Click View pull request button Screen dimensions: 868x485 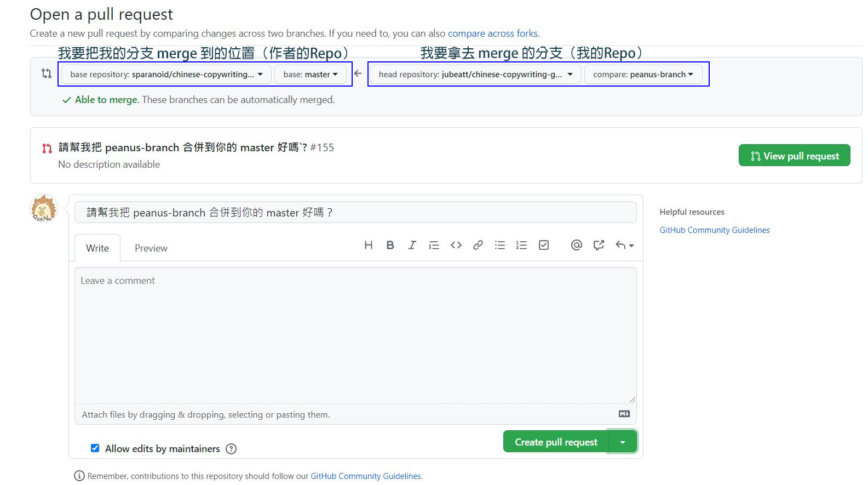tap(794, 156)
